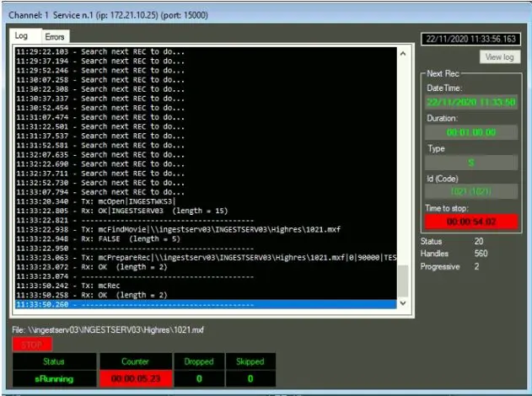The width and height of the screenshot is (532, 396).
Task: Click the log scrollbar down arrow
Action: [x=402, y=302]
